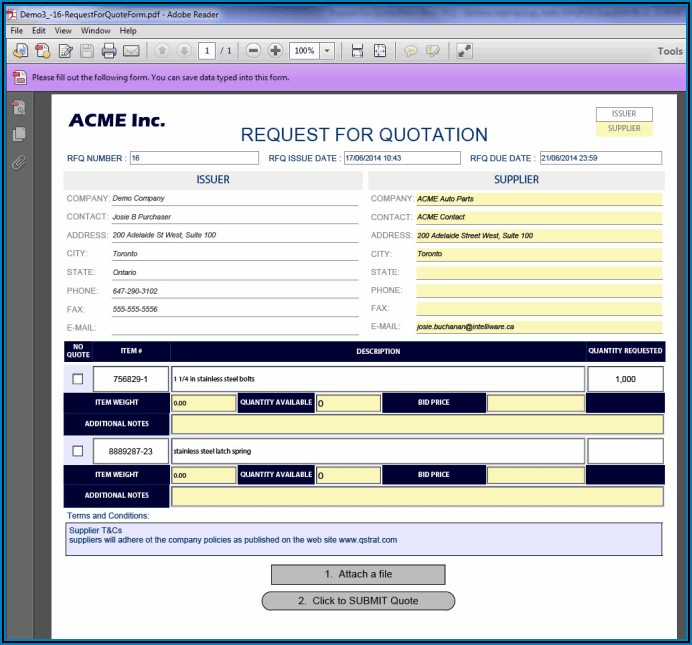The image size is (692, 645).
Task: Open the Page Thumbnails panel icon
Action: point(18,134)
